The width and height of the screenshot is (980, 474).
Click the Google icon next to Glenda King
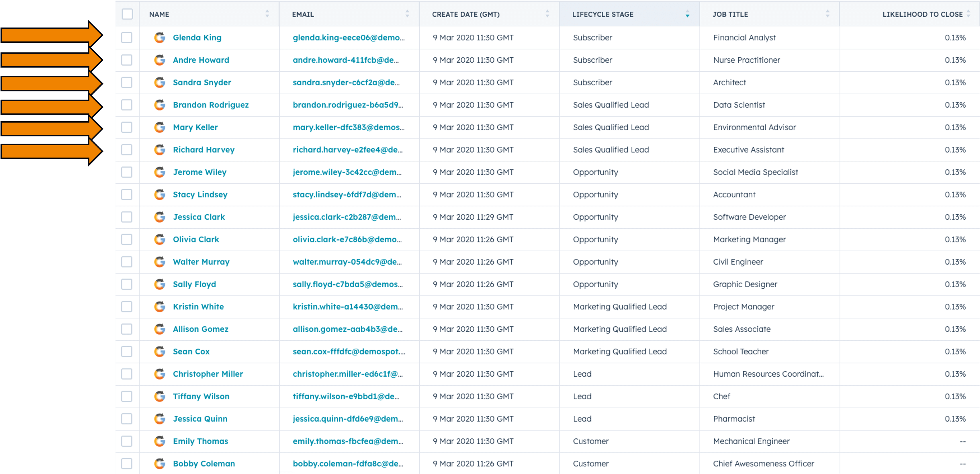click(x=159, y=38)
